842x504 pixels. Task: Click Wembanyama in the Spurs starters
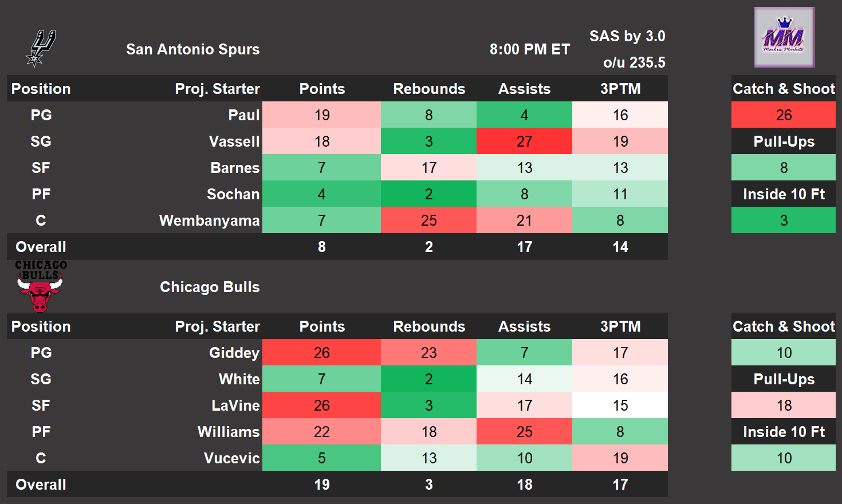point(209,220)
